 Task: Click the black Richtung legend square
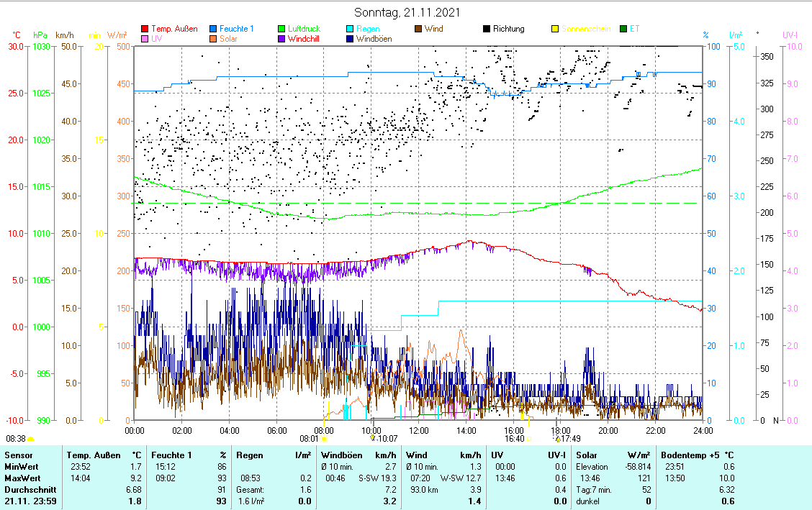point(487,29)
